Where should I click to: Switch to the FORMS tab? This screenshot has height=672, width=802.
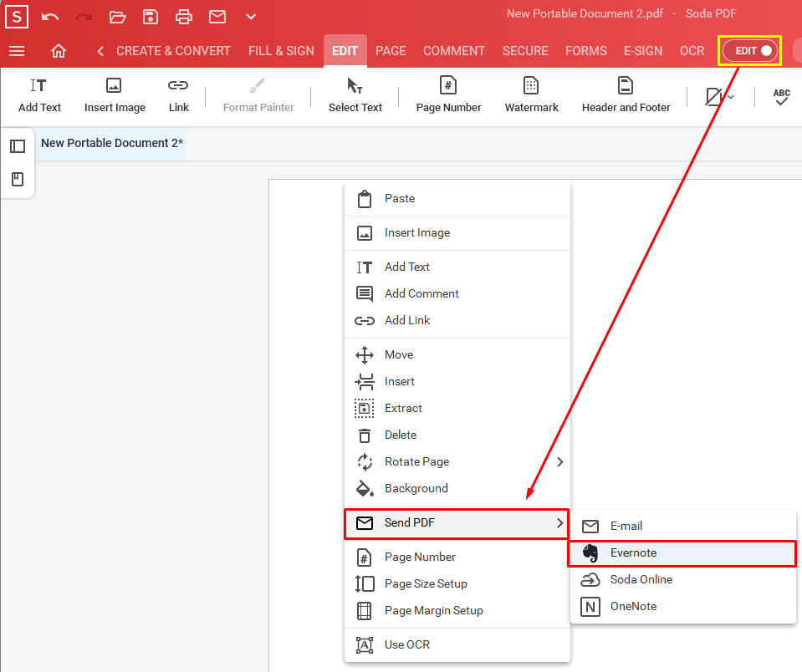click(586, 51)
